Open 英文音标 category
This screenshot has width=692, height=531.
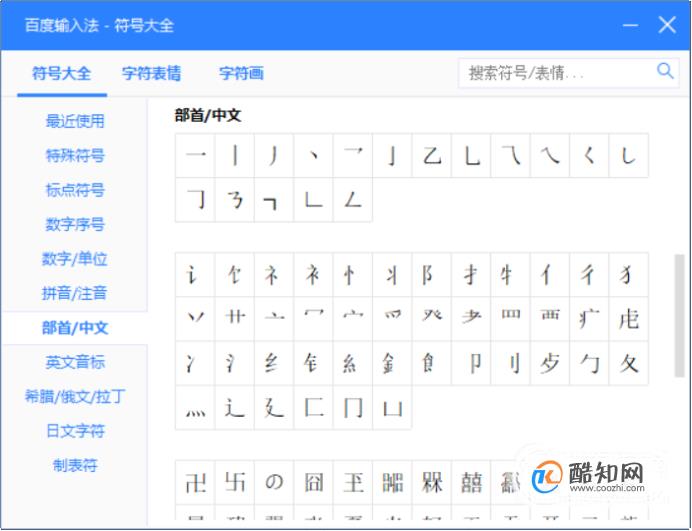click(x=75, y=362)
